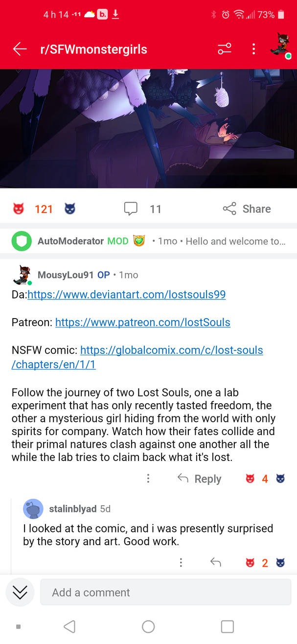Upvote MousyLou91's comment
The height and width of the screenshot is (644, 297).
(x=250, y=479)
